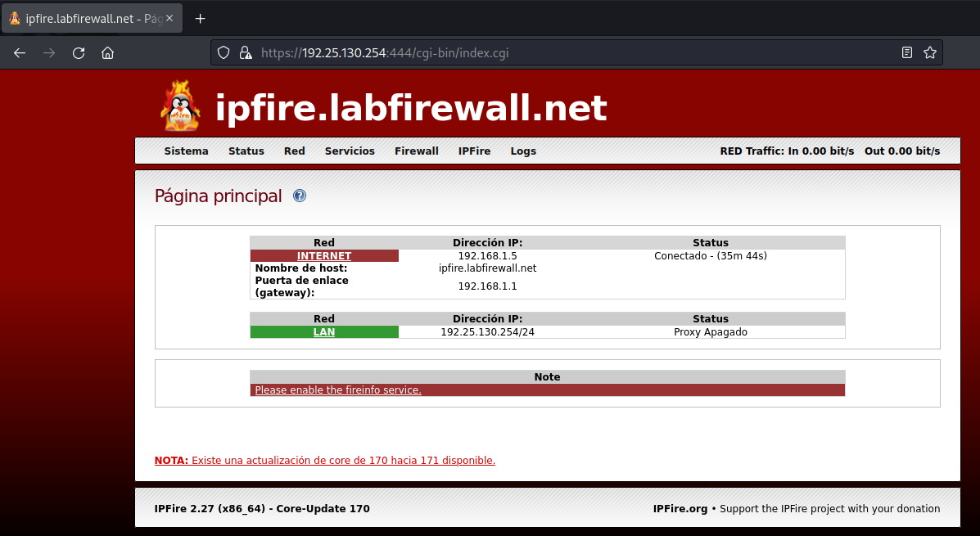980x536 pixels.
Task: Click the hostname value ipfire.labfirewall.net in table
Action: point(487,268)
